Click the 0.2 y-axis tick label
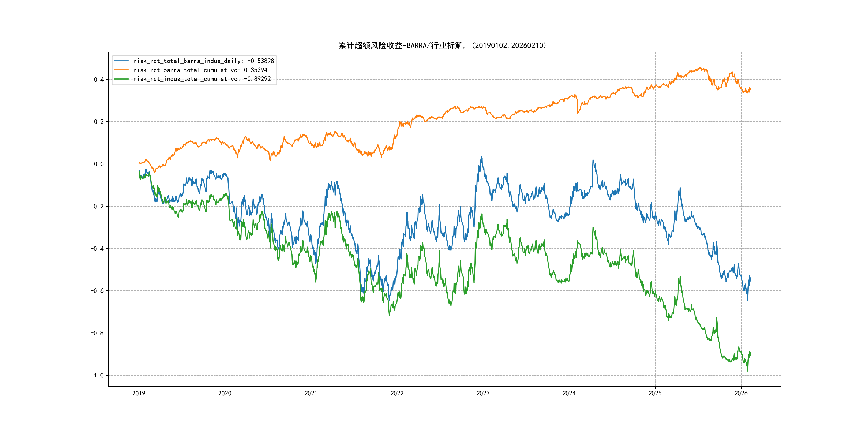The image size is (868, 434). 99,122
